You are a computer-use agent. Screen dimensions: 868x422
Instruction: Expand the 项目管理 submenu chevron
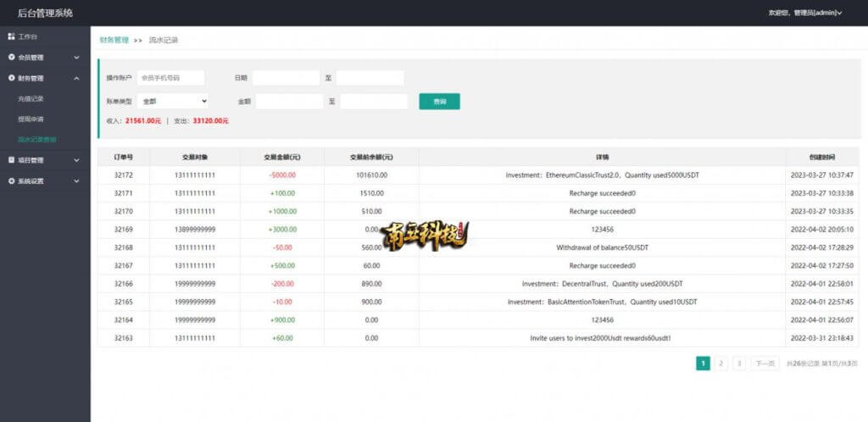(76, 160)
